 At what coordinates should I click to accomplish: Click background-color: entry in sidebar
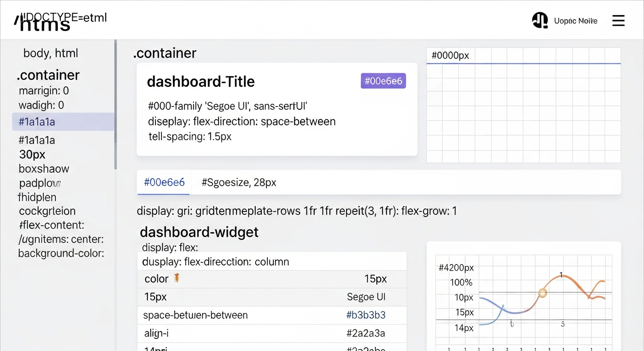tap(61, 253)
